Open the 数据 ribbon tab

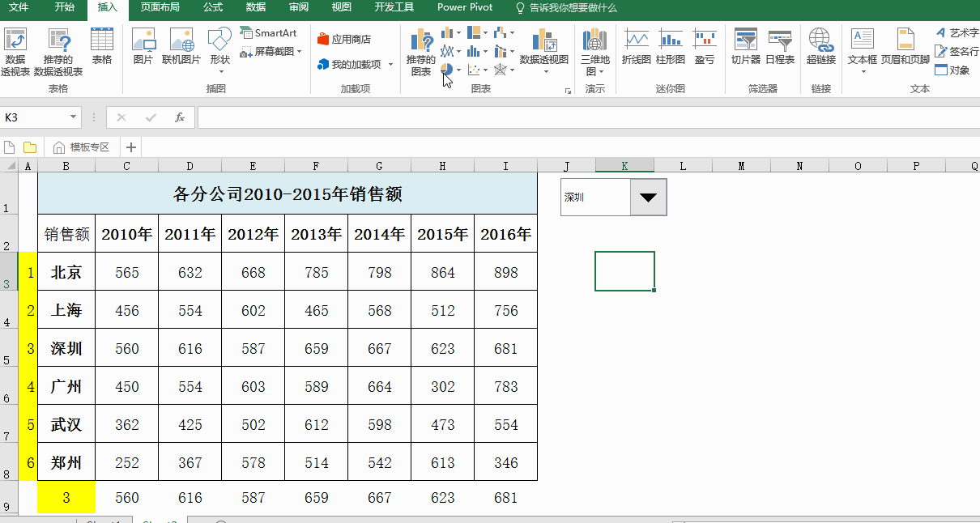255,7
